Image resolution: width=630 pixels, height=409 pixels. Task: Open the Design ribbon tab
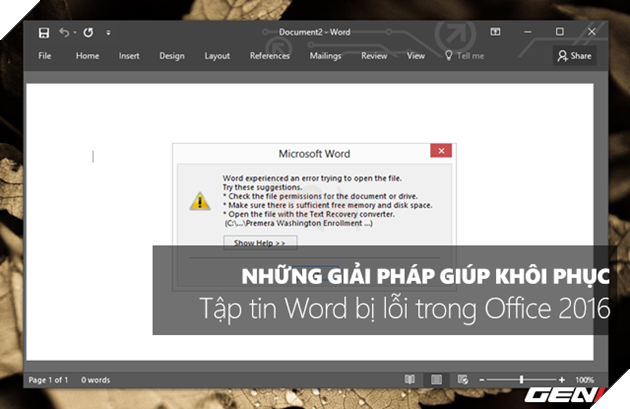[172, 56]
